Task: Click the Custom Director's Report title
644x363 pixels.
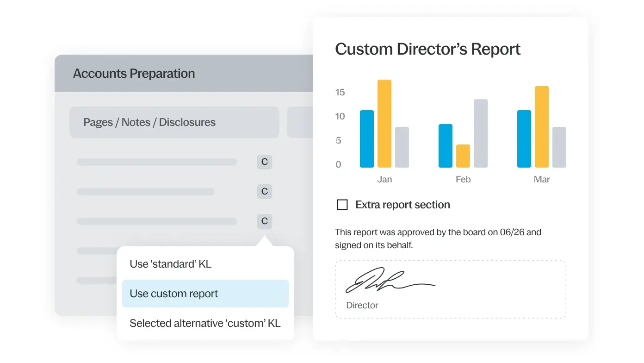Action: click(x=427, y=49)
